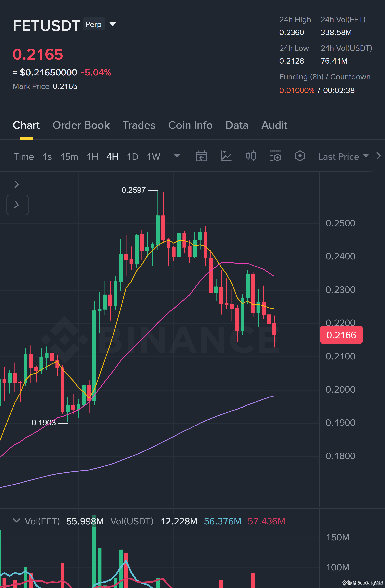
Task: Open the chart display settings icon
Action: [275, 156]
